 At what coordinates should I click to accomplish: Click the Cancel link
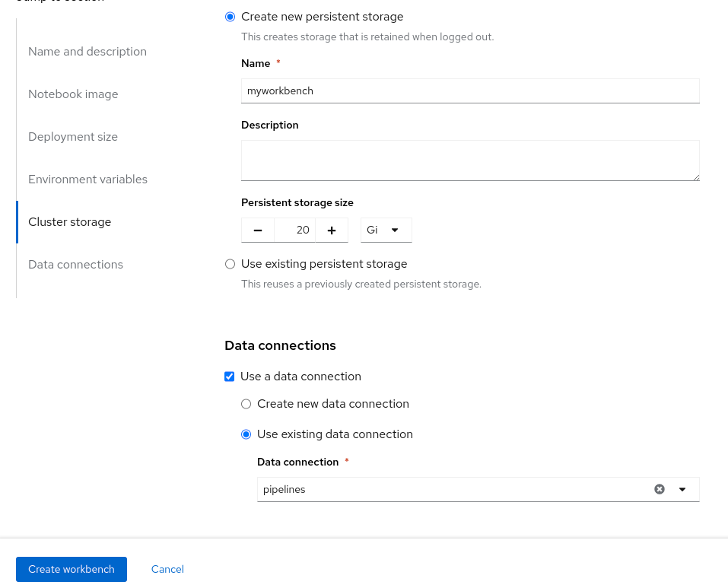click(167, 569)
